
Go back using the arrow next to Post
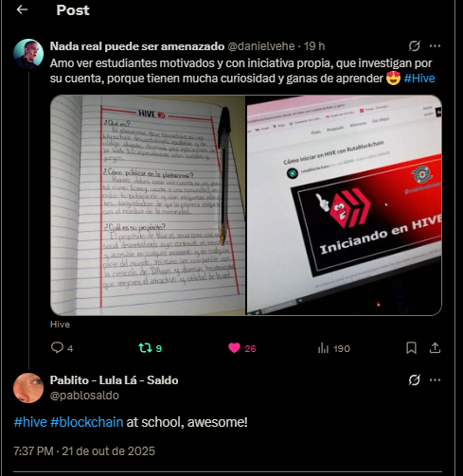tap(22, 9)
